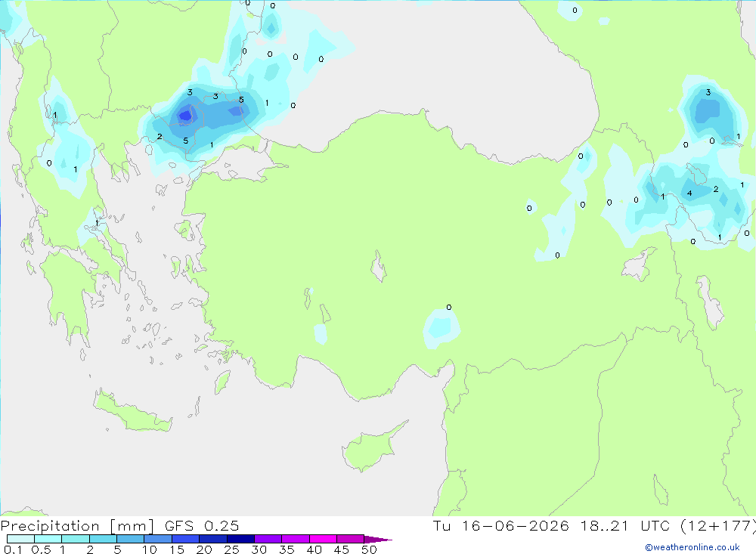Click the '0.5' legend scale label

click(x=41, y=549)
